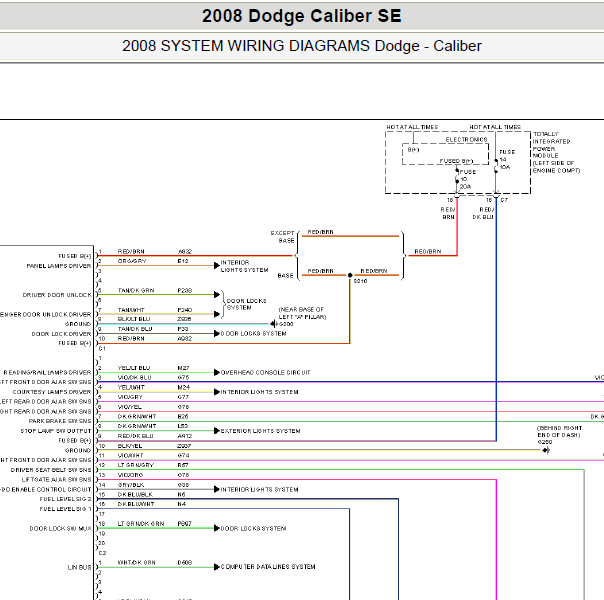The height and width of the screenshot is (600, 604).
Task: Click the 'FUSE 10 20A' label
Action: coord(468,179)
